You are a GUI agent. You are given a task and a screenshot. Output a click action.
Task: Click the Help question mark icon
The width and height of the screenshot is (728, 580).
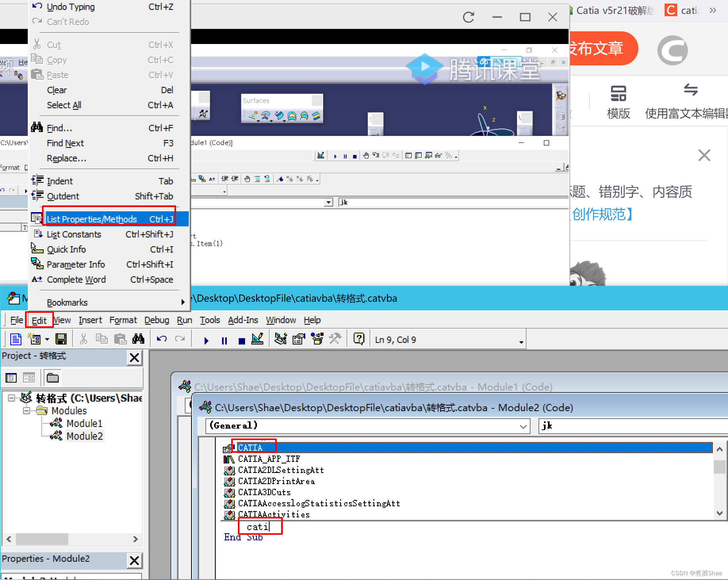click(359, 339)
